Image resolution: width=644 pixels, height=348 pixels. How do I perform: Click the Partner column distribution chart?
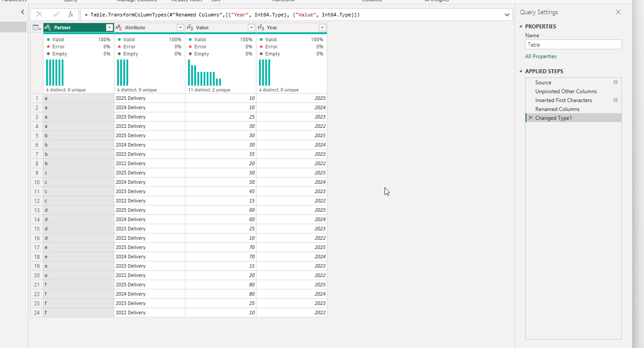tap(55, 72)
